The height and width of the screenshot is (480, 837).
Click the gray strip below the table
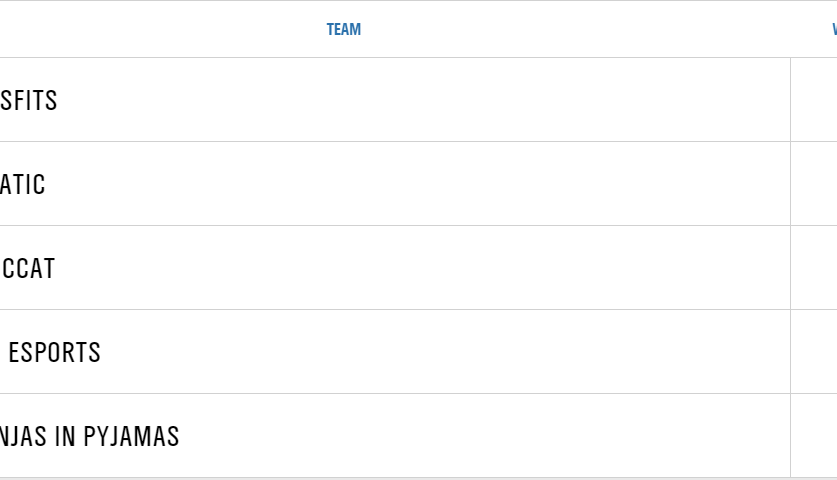(x=400, y=479)
